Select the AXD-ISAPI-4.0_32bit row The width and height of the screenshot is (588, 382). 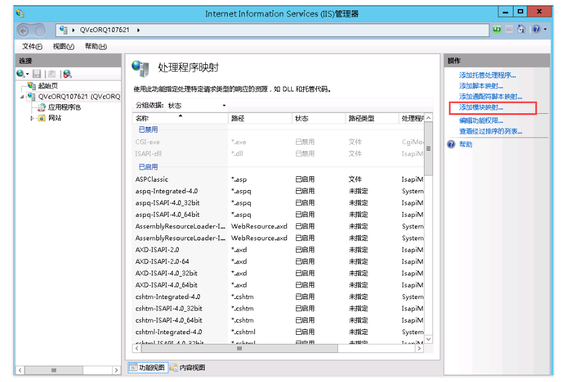click(x=278, y=273)
